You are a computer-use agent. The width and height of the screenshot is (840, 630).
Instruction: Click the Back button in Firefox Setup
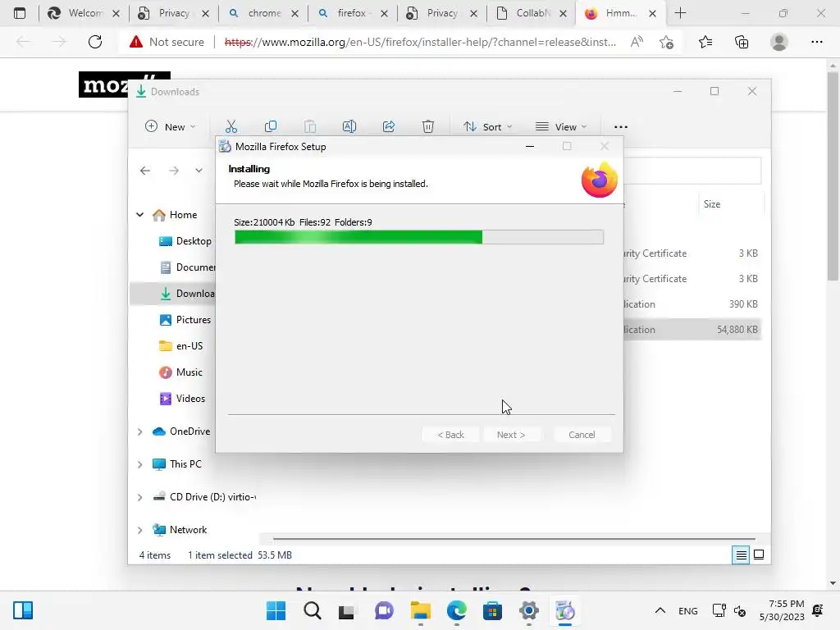coord(450,435)
